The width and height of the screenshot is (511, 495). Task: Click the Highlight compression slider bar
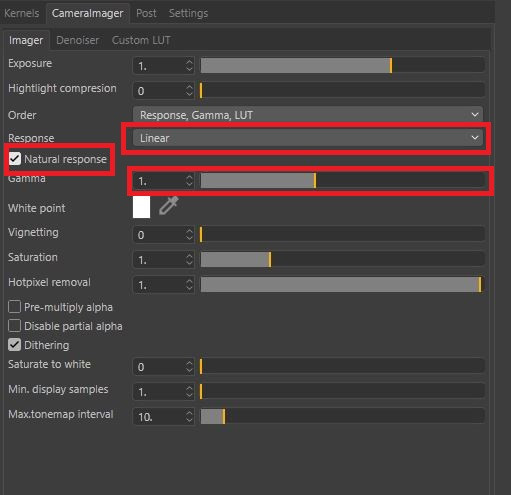pos(342,90)
